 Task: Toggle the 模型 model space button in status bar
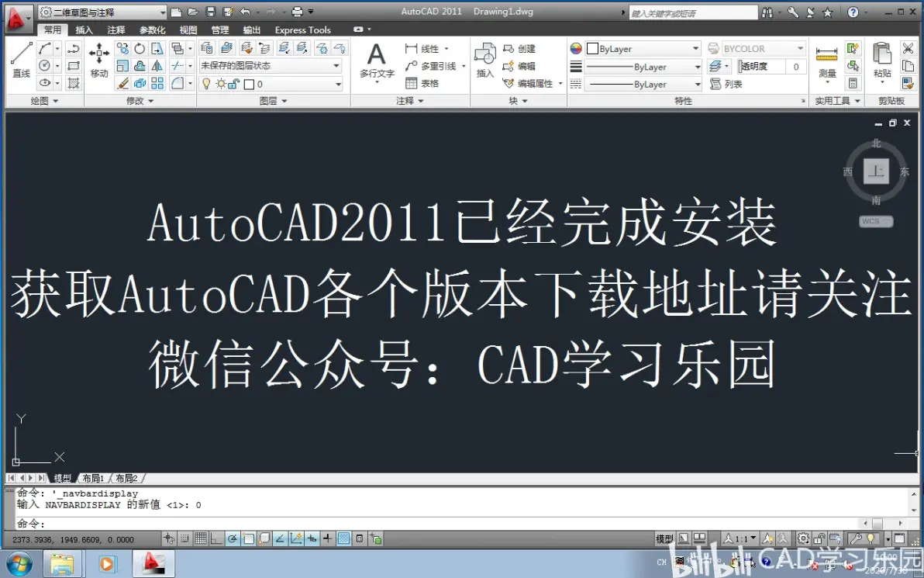664,538
